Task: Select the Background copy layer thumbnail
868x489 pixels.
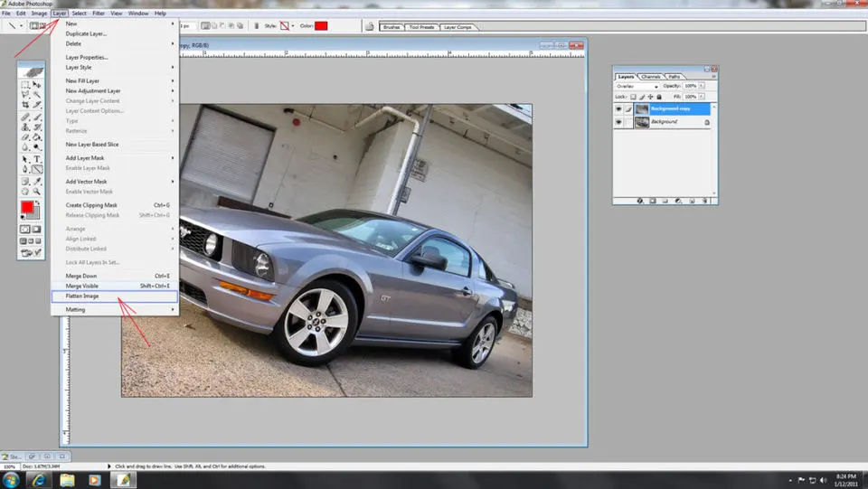Action: (x=642, y=109)
